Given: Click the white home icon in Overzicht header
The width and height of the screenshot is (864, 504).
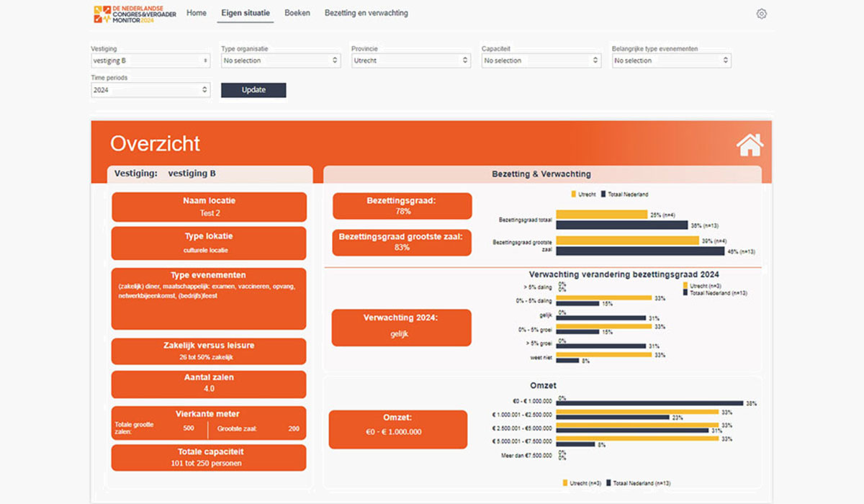Looking at the screenshot, I should click(x=750, y=145).
